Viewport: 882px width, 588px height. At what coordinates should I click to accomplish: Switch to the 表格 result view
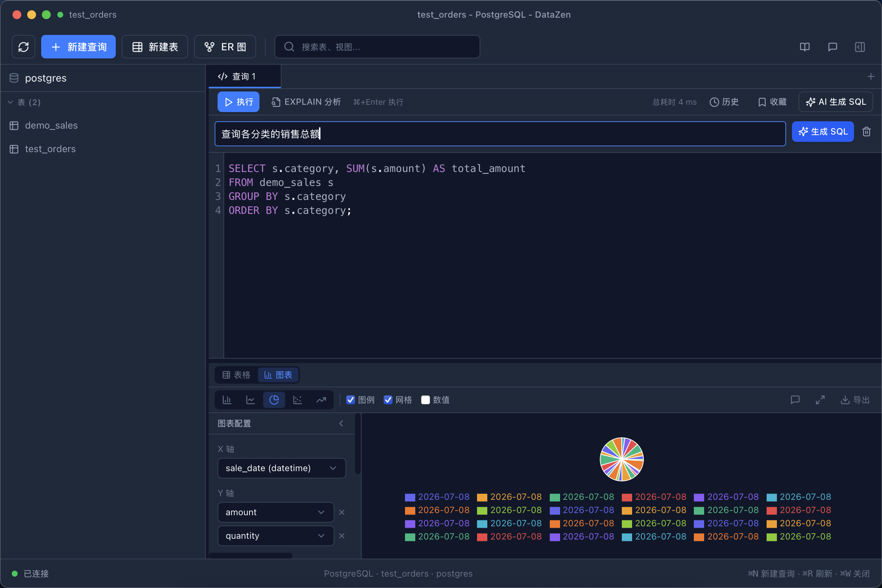point(236,375)
